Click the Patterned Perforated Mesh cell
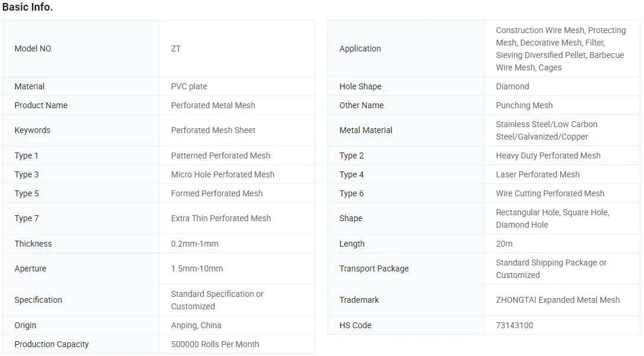The width and height of the screenshot is (644, 356). pyautogui.click(x=220, y=156)
